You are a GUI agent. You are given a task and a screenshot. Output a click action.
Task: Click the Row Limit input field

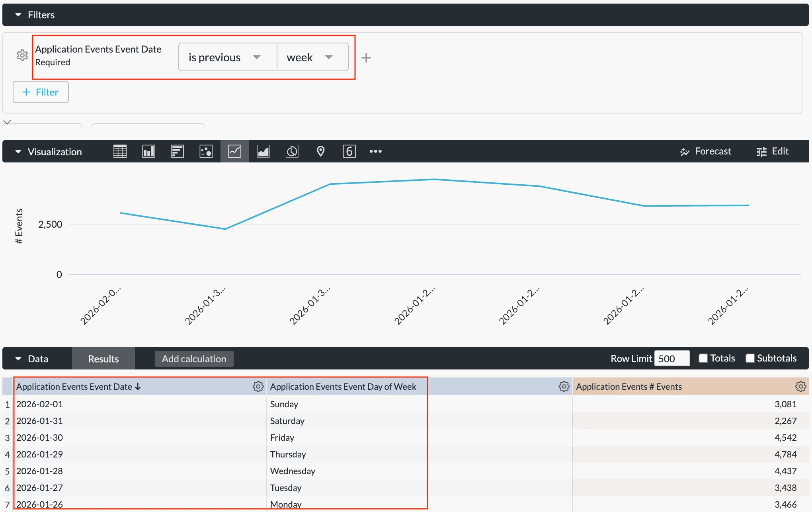(671, 359)
